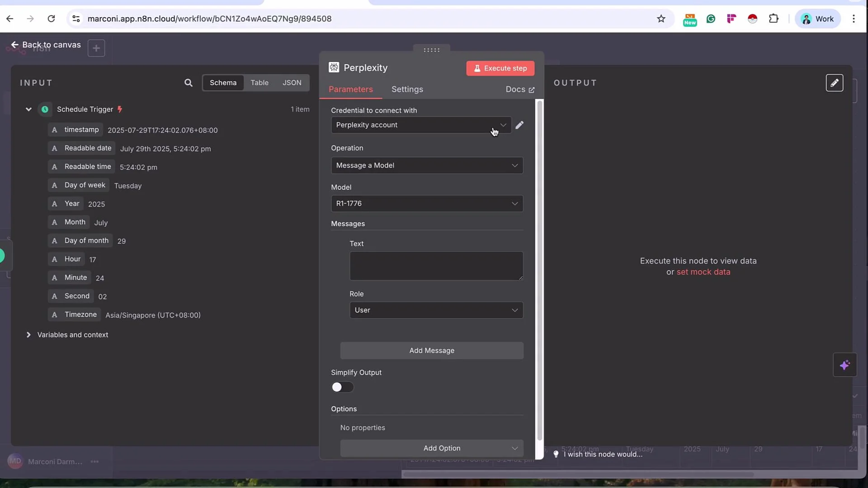Open the Model dropdown showing R1-1776
Screen dimensions: 868x488
tap(427, 203)
